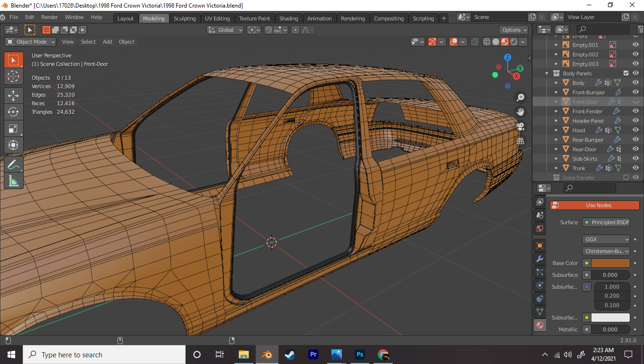Open the viewport Options dropdown

tap(514, 30)
